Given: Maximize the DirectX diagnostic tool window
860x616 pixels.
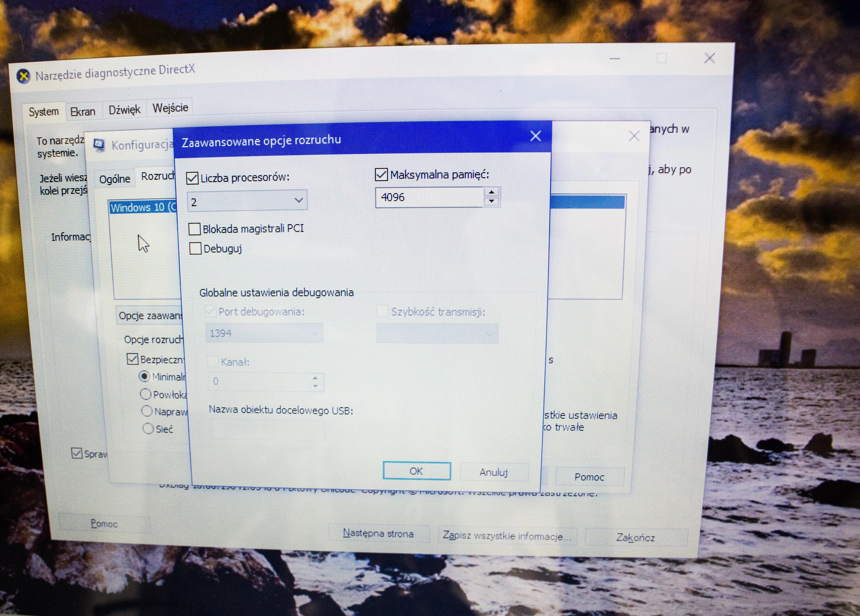Looking at the screenshot, I should tap(662, 58).
